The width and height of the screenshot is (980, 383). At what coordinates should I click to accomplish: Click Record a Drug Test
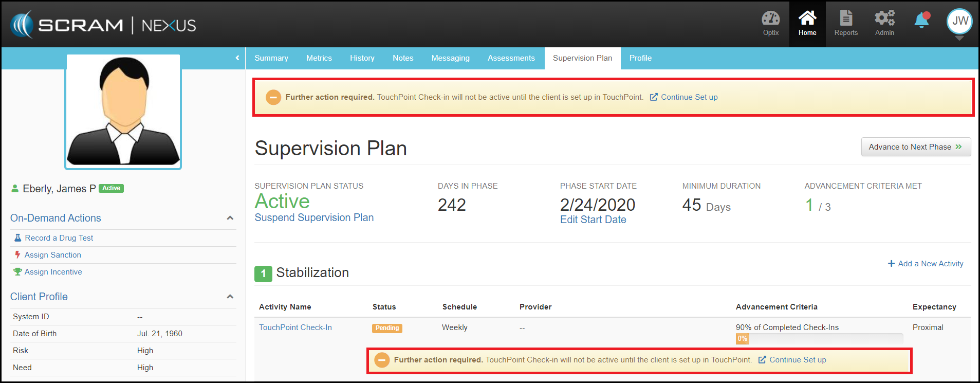[59, 238]
